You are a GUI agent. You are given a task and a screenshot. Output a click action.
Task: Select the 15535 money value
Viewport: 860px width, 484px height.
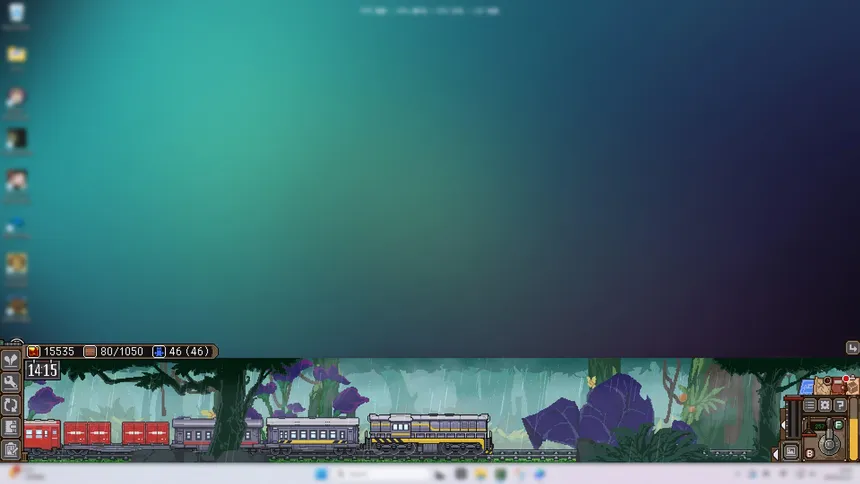59,351
